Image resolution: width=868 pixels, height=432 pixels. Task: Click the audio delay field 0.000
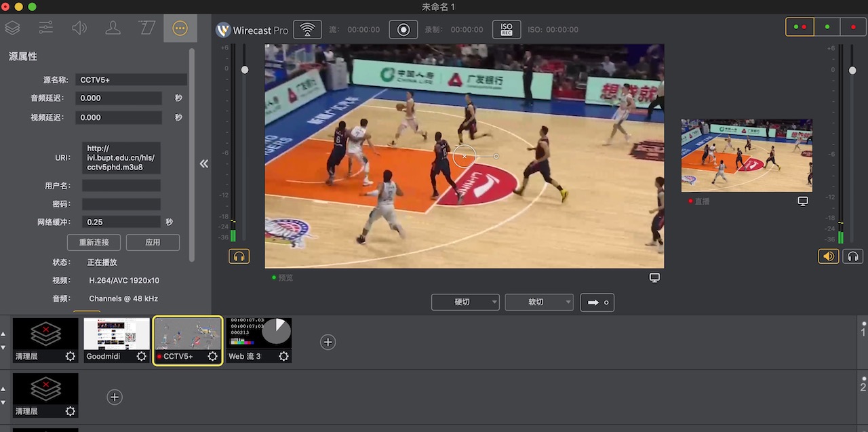click(119, 98)
